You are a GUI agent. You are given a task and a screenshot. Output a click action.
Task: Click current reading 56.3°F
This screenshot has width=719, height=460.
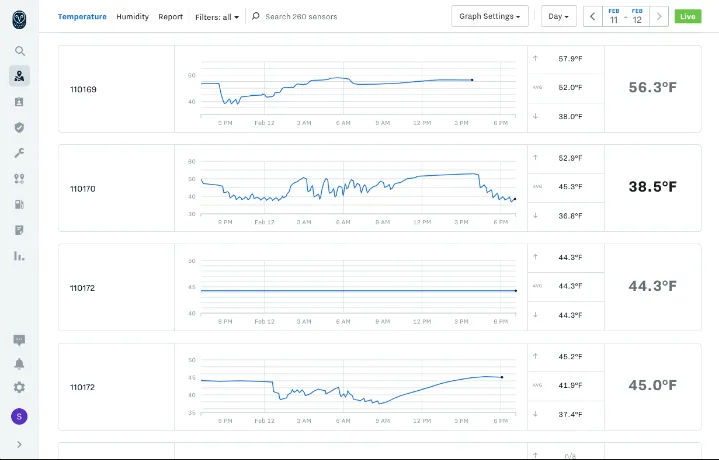pos(653,87)
